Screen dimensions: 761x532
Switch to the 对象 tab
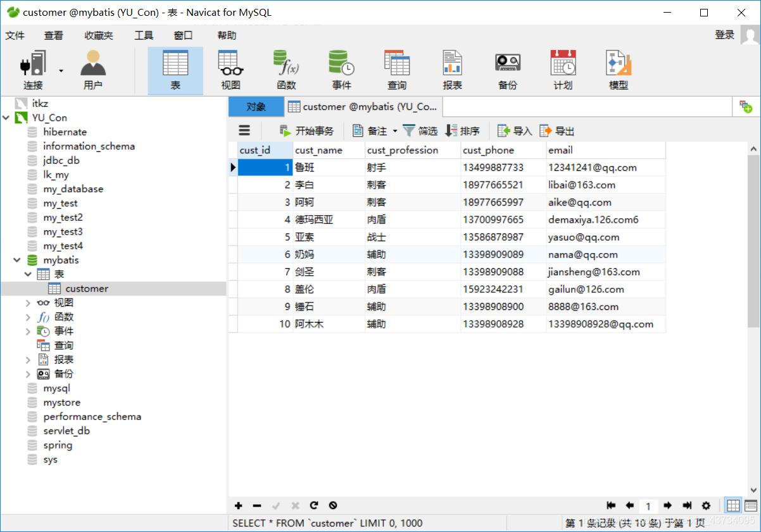(x=256, y=107)
